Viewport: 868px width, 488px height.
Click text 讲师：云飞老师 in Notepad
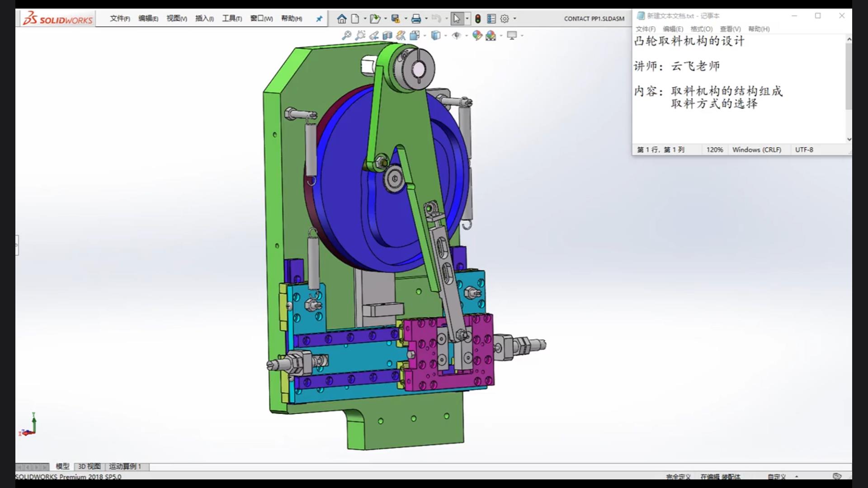(677, 66)
